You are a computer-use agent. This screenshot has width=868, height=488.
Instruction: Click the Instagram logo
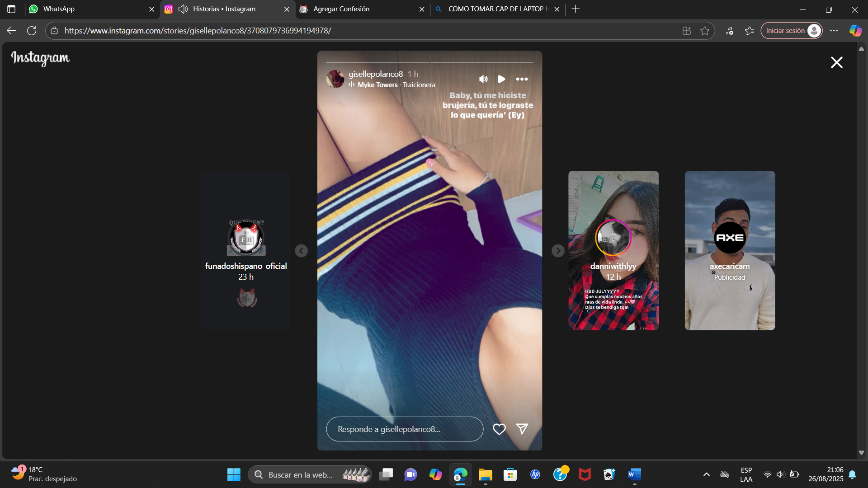coord(40,58)
